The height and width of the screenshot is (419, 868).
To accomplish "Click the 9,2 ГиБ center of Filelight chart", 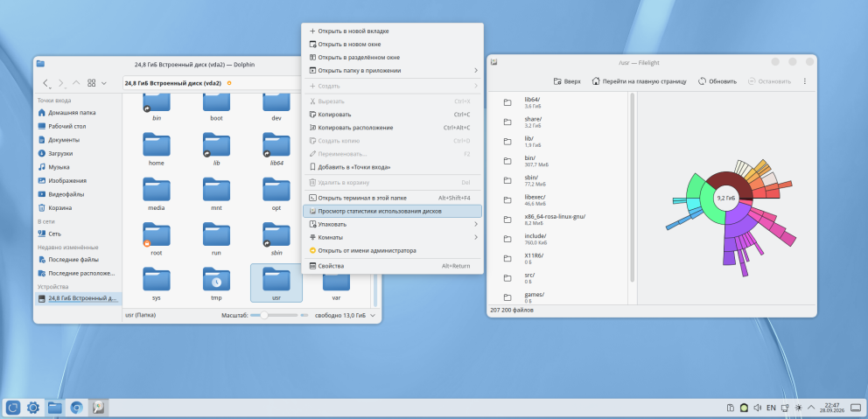I will tap(725, 198).
